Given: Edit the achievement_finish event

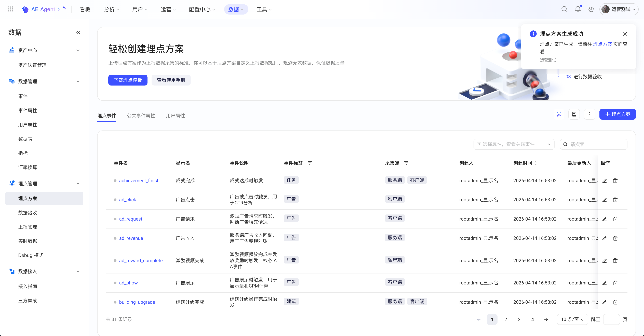Looking at the screenshot, I should (x=605, y=181).
